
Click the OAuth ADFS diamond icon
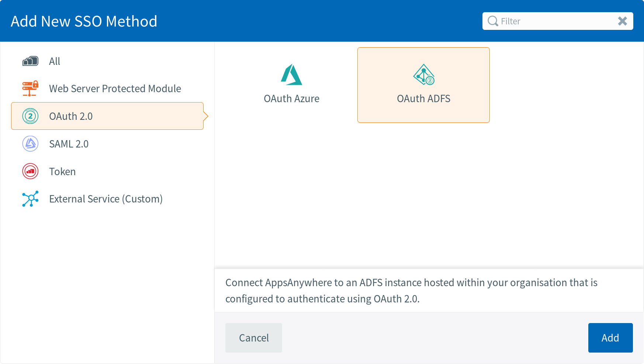click(x=423, y=74)
